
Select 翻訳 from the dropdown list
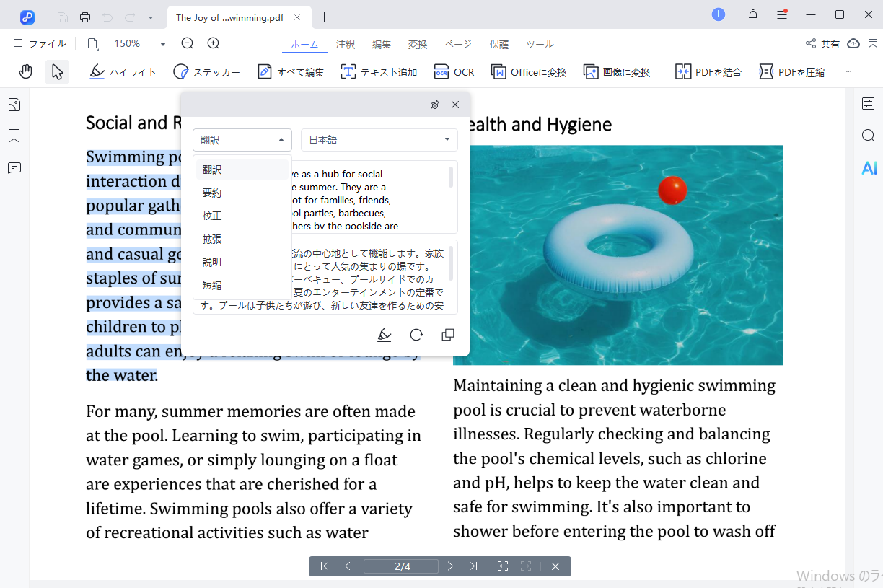[x=242, y=170]
